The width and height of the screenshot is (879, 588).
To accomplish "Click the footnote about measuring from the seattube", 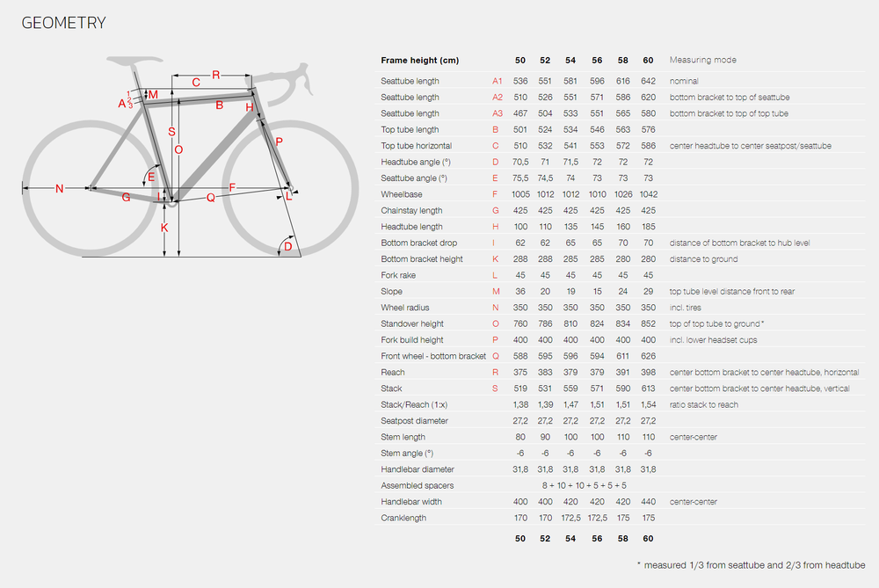I will point(751,565).
